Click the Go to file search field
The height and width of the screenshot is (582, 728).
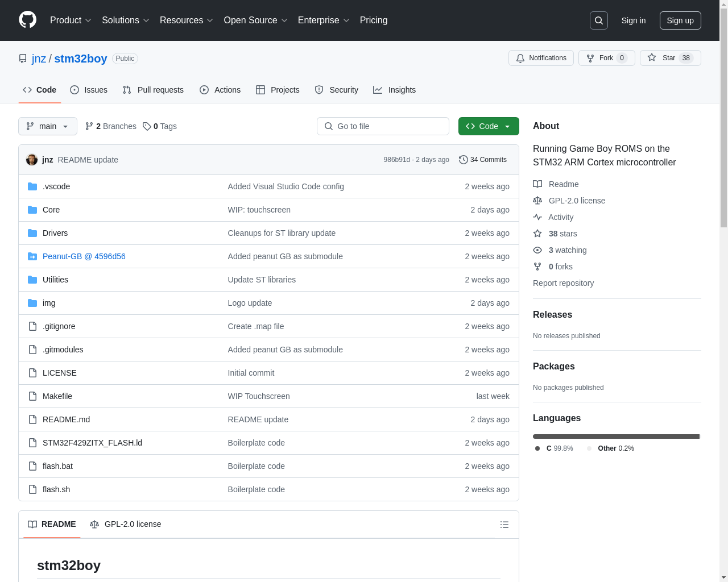tap(383, 126)
